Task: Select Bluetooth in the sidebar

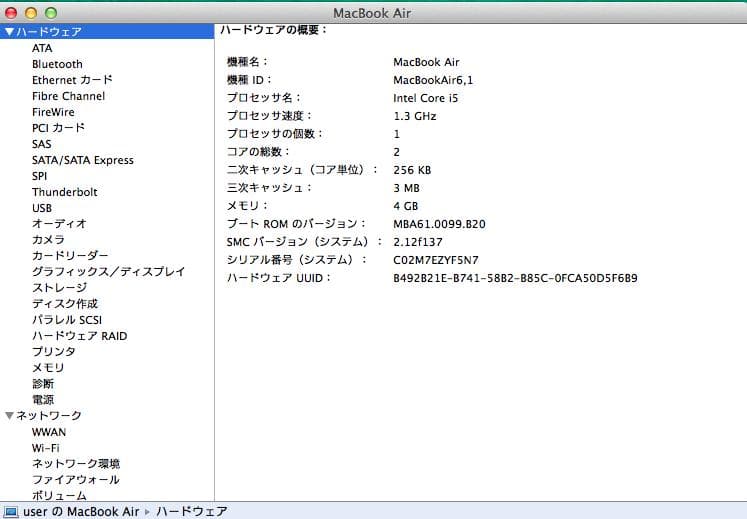Action: click(57, 64)
